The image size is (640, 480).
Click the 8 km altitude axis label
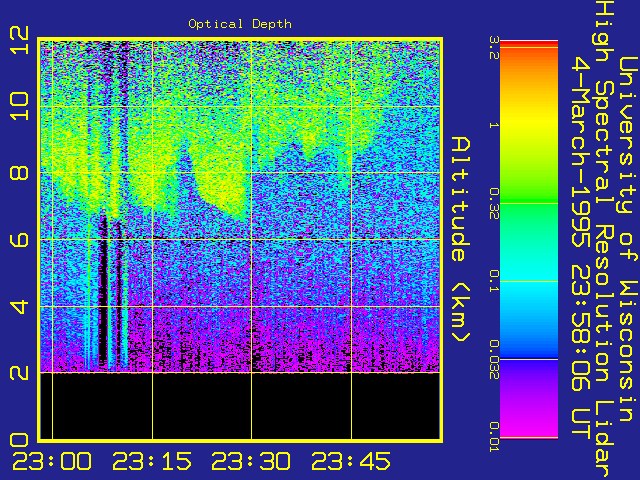tap(20, 173)
